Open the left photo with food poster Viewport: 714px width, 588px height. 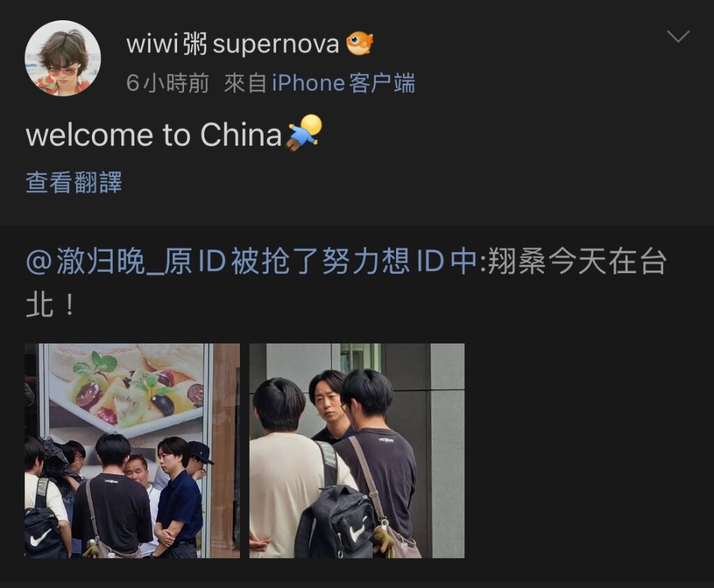click(x=132, y=451)
